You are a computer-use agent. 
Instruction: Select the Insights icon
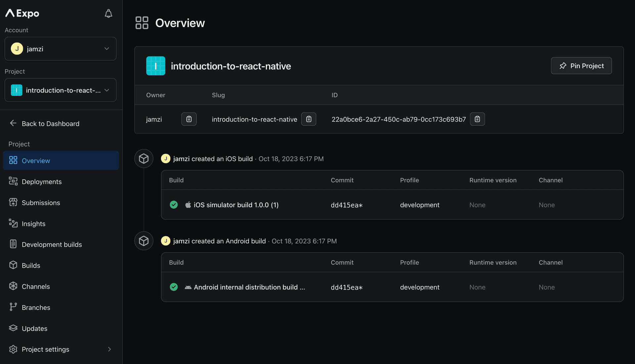pyautogui.click(x=13, y=223)
